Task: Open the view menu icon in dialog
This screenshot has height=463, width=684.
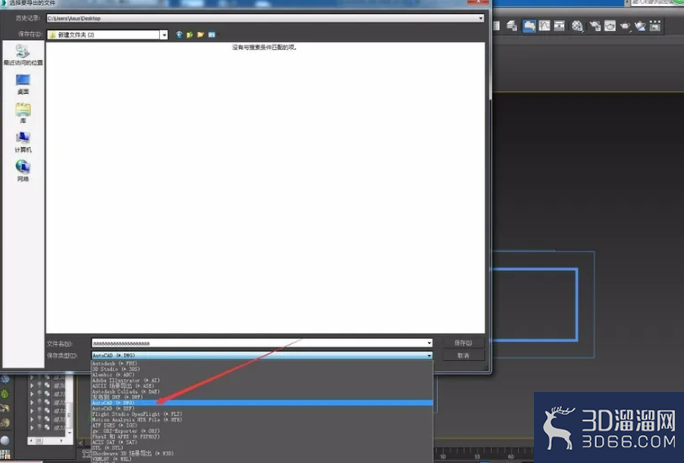Action: pos(212,34)
